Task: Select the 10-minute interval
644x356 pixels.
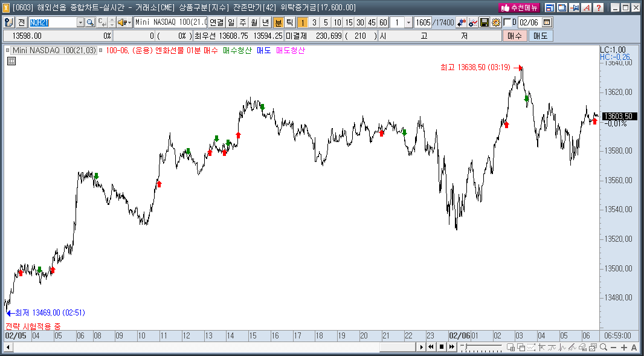Action: (337, 22)
